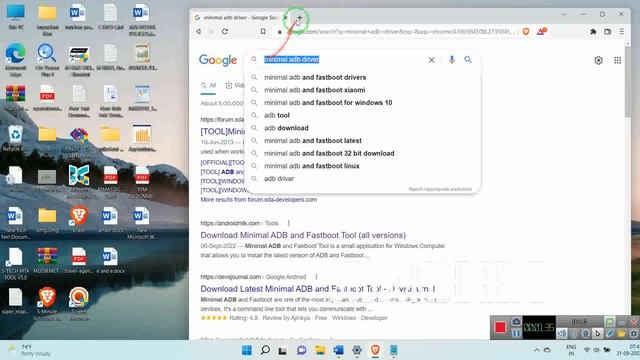
Task: Click the Google logo
Action: click(x=218, y=60)
